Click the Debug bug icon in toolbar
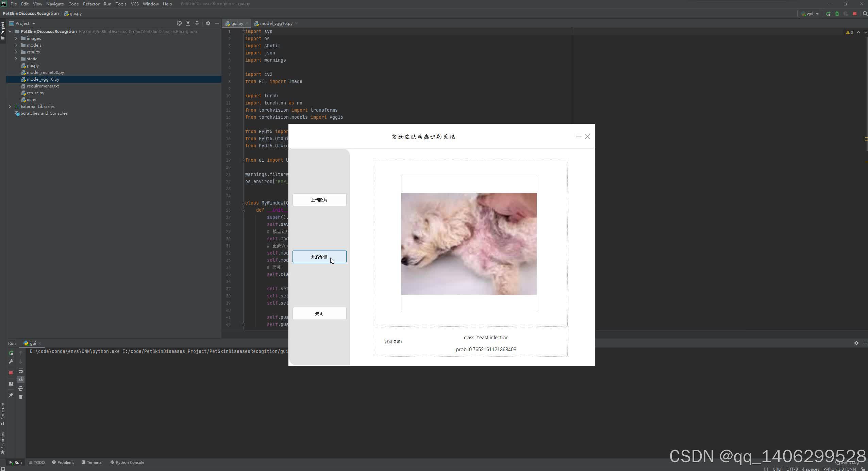 (x=837, y=14)
